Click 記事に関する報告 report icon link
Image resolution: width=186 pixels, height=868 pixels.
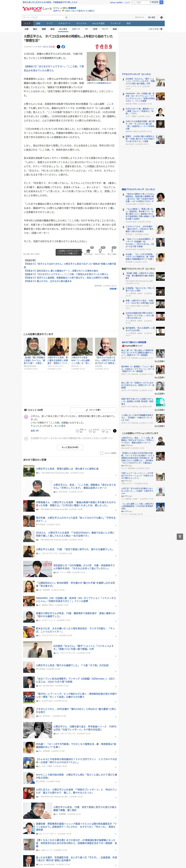pyautogui.click(x=31, y=254)
